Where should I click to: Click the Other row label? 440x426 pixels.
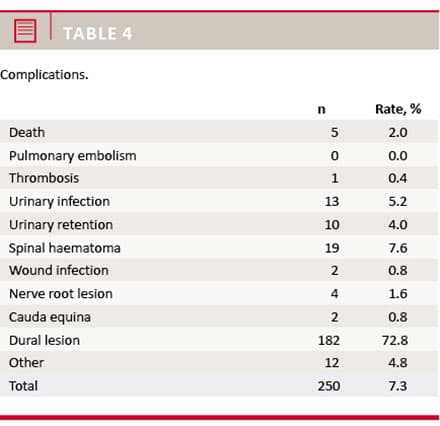[x=26, y=363]
